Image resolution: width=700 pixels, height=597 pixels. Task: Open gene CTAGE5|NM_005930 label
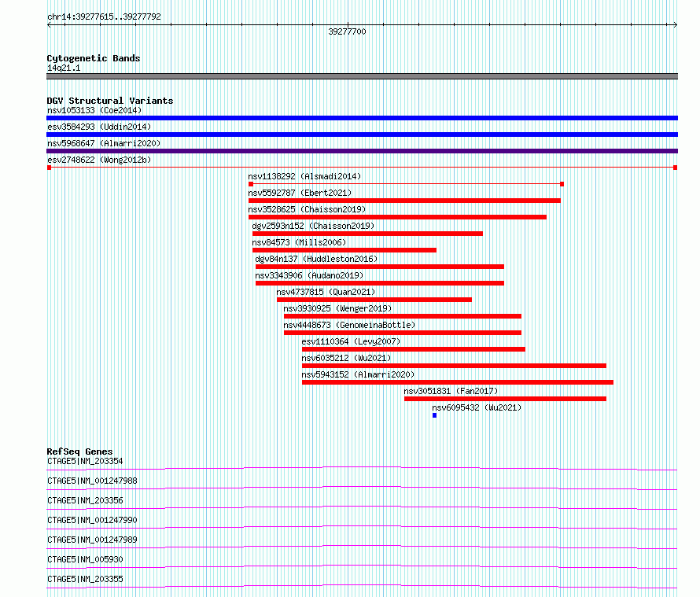tap(85, 559)
